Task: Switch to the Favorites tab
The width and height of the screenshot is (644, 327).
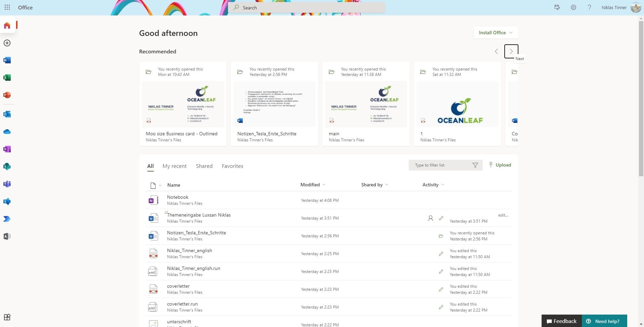Action: pyautogui.click(x=232, y=166)
